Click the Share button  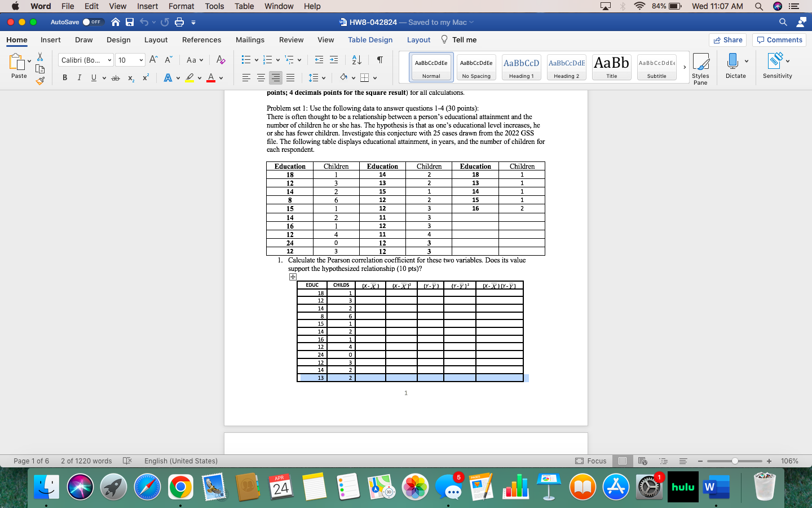tap(728, 40)
